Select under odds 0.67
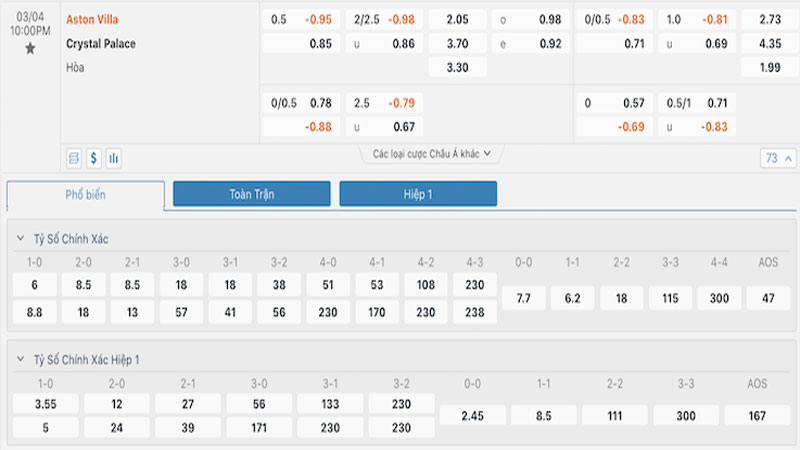This screenshot has width=800, height=450. pos(384,127)
